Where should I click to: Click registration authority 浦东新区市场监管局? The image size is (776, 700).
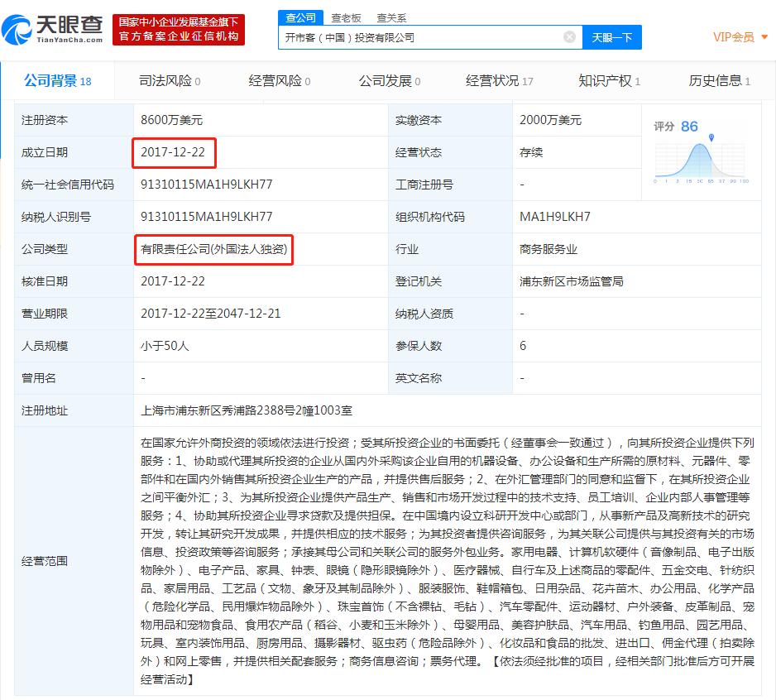click(x=572, y=281)
